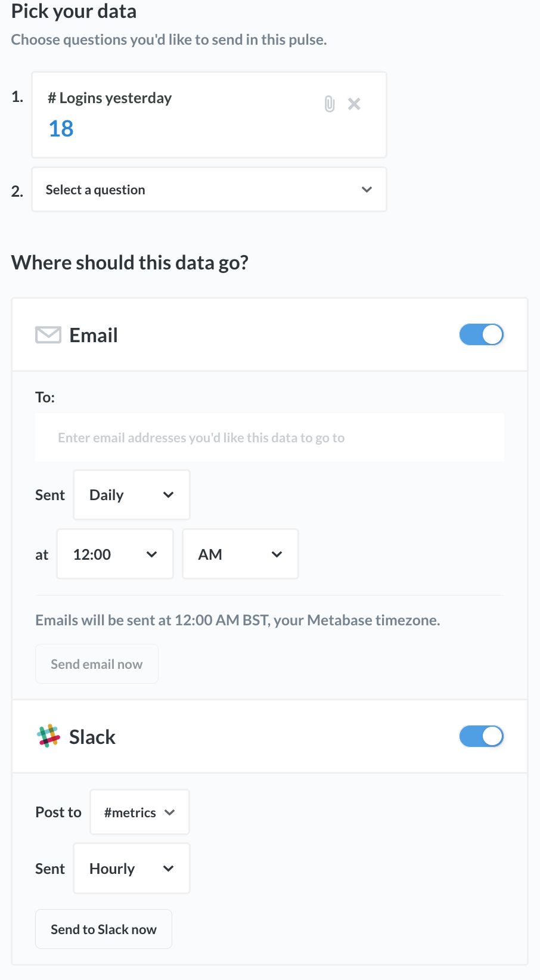Click the paperclip attachment icon on Logins yesterday

click(x=328, y=104)
